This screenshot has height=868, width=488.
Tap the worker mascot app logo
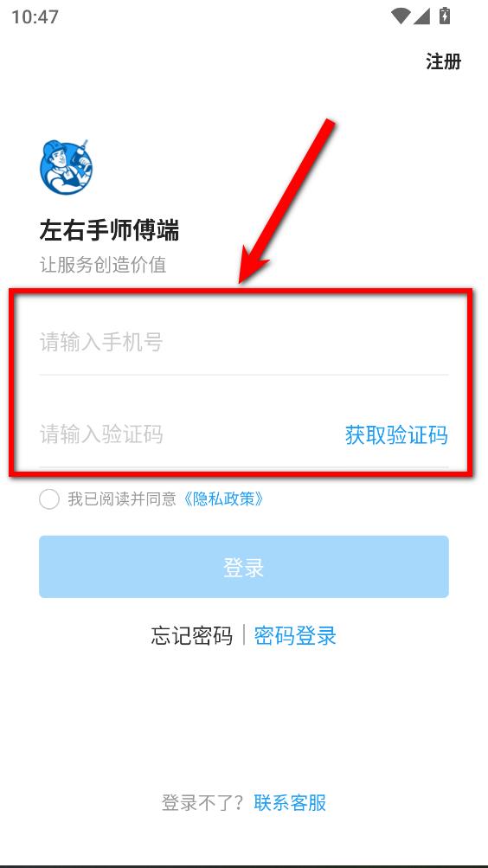(67, 167)
